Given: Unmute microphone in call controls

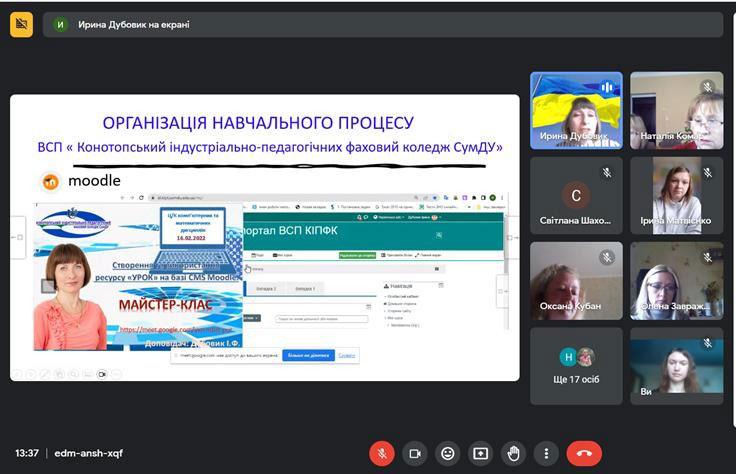Looking at the screenshot, I should pos(382,453).
